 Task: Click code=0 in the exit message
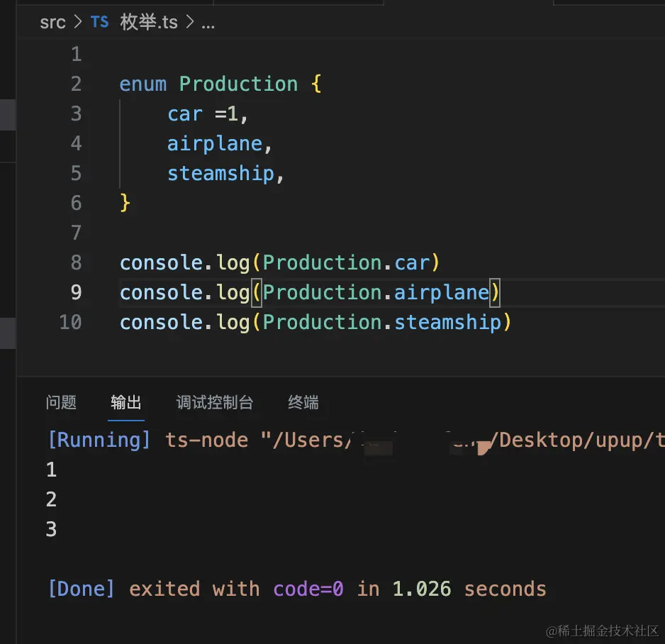point(308,589)
